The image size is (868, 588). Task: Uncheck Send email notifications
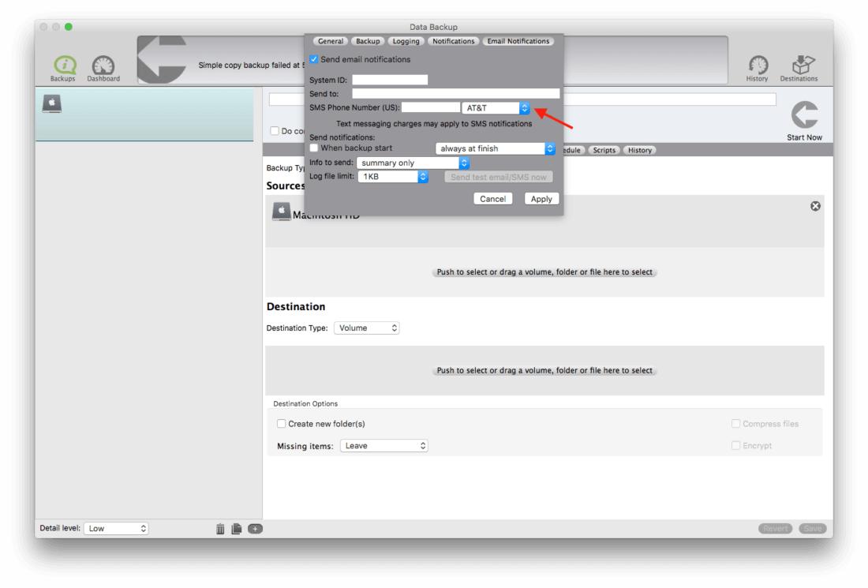[315, 59]
